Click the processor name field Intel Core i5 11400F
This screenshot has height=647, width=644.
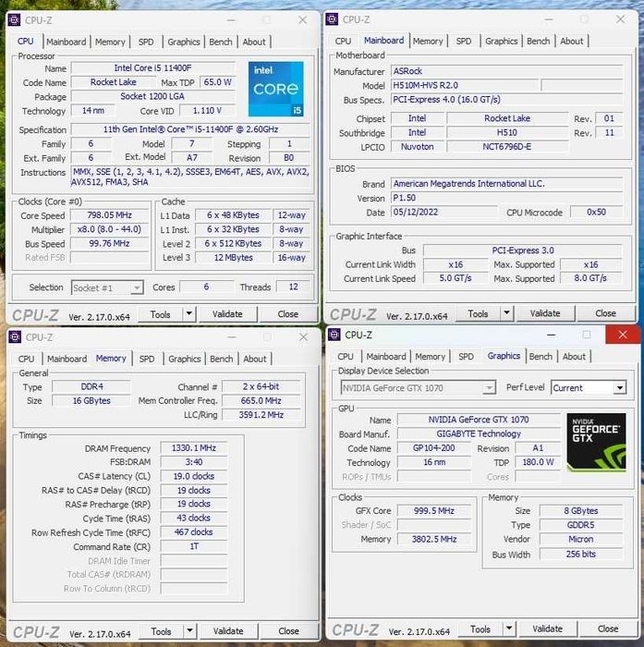(152, 68)
